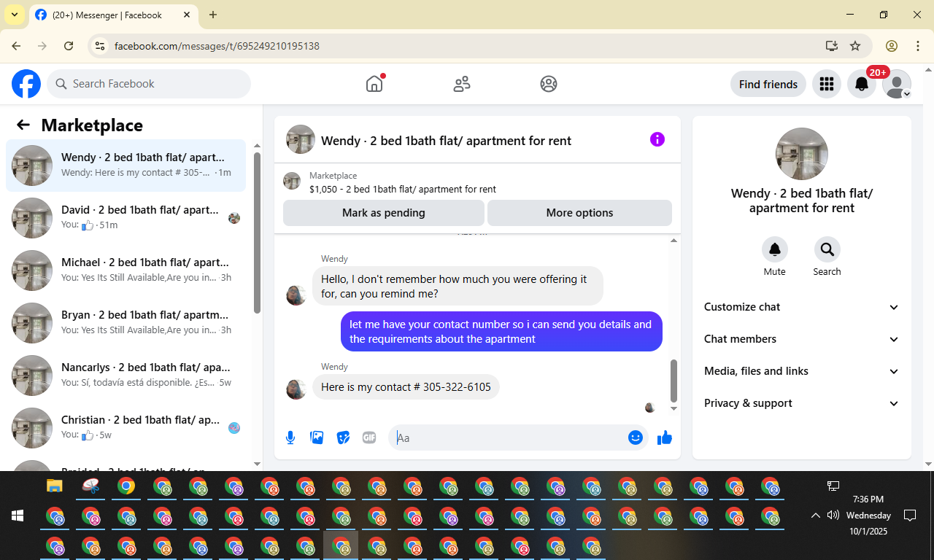934x560 pixels.
Task: Open the Facebook apps grid menu
Action: (827, 85)
